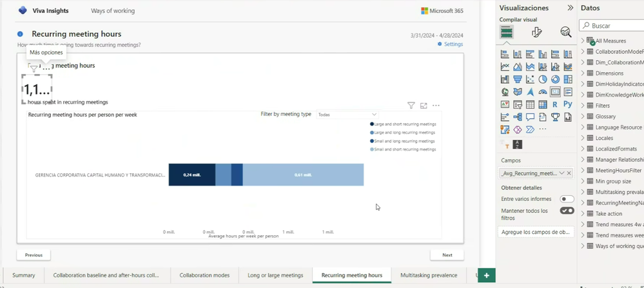644x288 pixels.
Task: Select the slicer visual
Action: click(x=518, y=104)
